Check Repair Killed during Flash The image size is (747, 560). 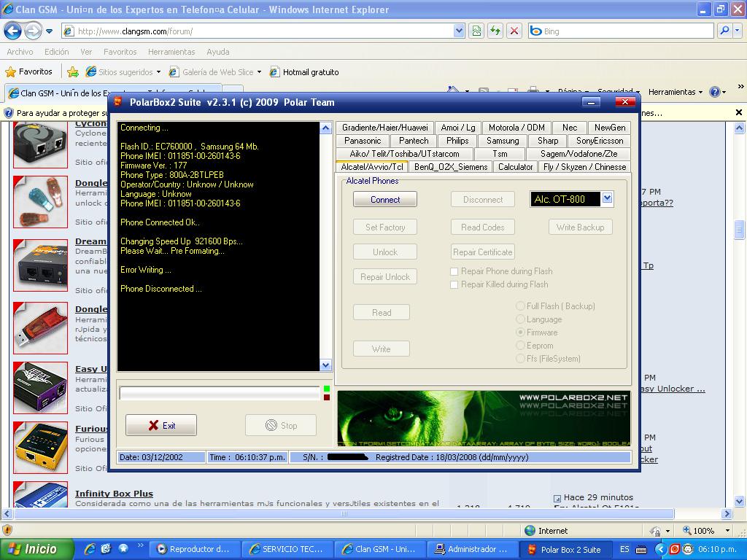(x=454, y=284)
